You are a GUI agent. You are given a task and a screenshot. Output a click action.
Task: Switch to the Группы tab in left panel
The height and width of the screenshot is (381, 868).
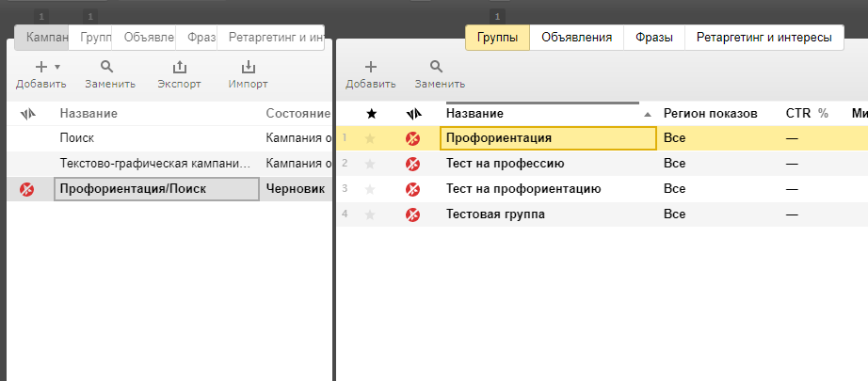(90, 38)
